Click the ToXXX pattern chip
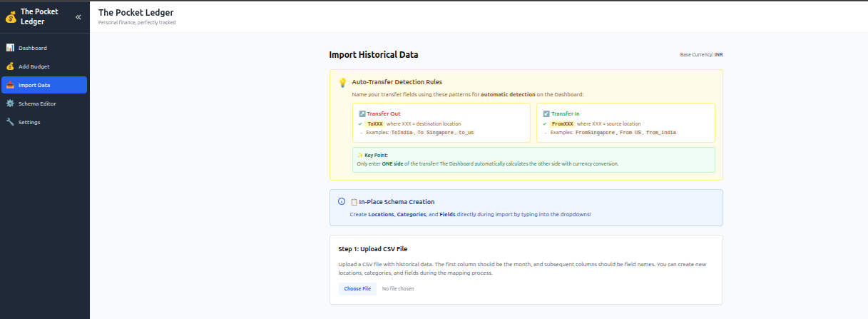Viewport: 868px width, 319px height. coord(375,123)
